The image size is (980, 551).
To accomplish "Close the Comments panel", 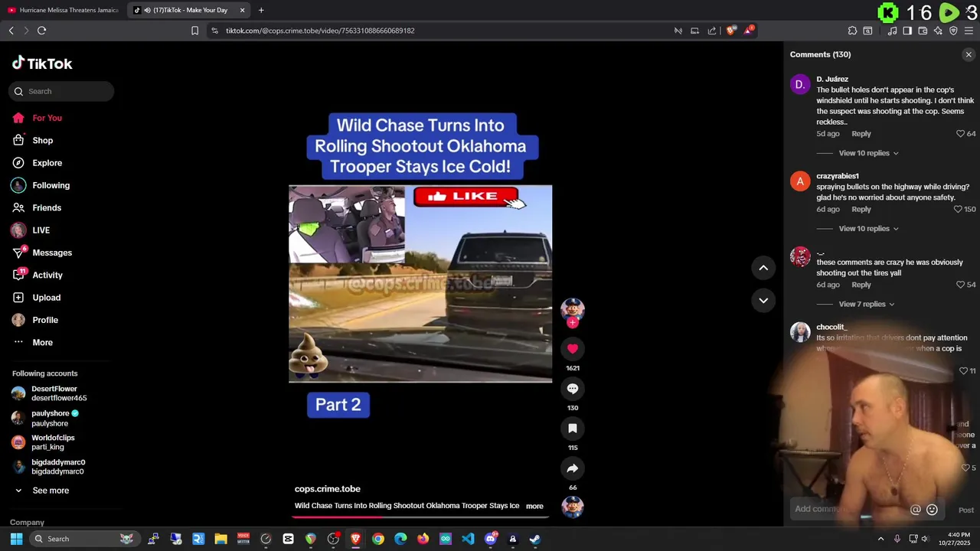I will click(x=969, y=54).
